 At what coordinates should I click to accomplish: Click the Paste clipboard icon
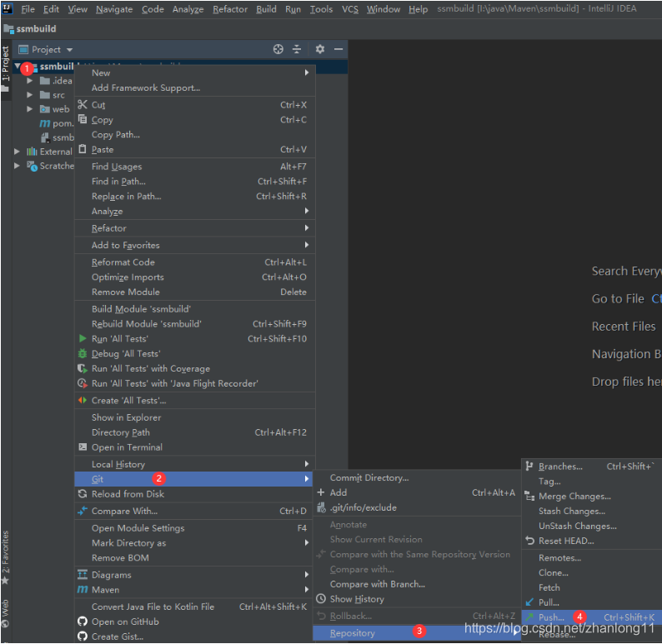pos(83,149)
